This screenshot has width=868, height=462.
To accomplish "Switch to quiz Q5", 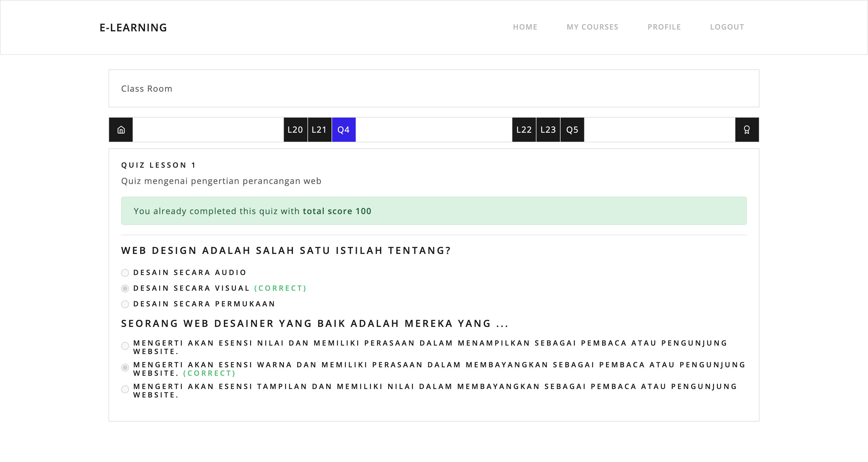I will [x=572, y=130].
